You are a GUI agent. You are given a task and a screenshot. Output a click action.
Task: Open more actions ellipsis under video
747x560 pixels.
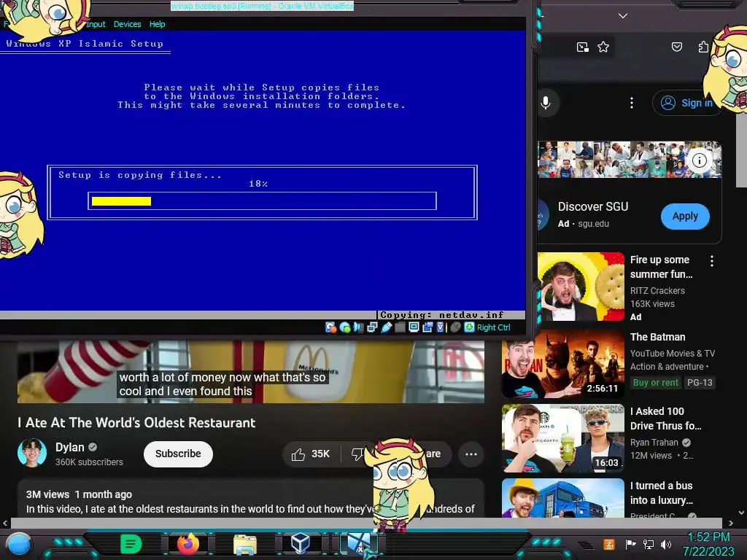(471, 454)
